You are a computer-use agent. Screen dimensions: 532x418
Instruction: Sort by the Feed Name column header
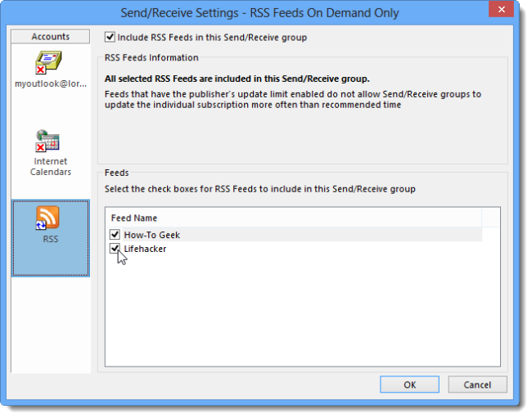(x=294, y=218)
